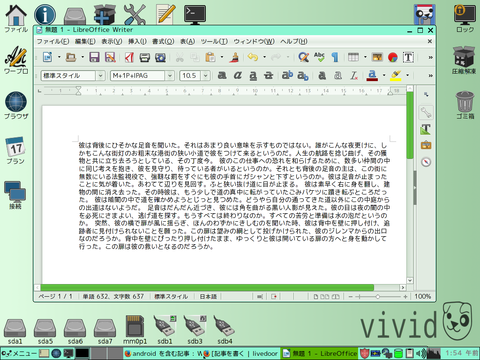Viewport: 480px width, 360px height.
Task: Click the New document icon in toolbar
Action: [x=48, y=57]
